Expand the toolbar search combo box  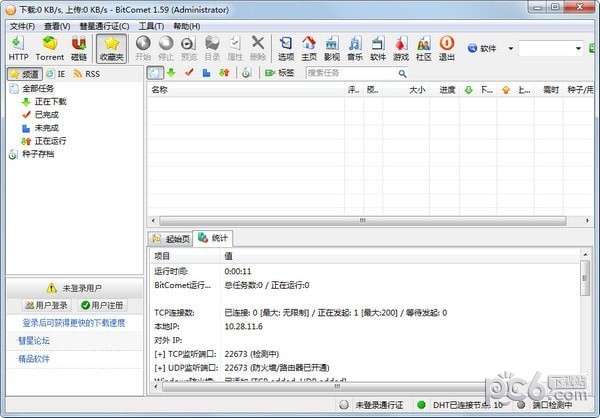(580, 48)
